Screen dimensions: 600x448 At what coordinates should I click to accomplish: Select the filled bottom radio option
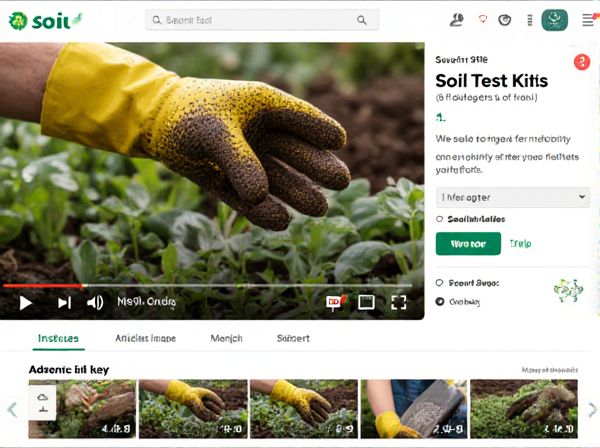click(440, 301)
